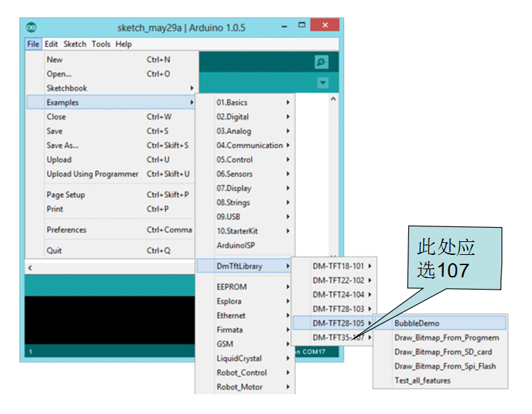Viewport: 532px width, 414px height.
Task: Expand 04.Communication examples
Action: click(x=245, y=145)
